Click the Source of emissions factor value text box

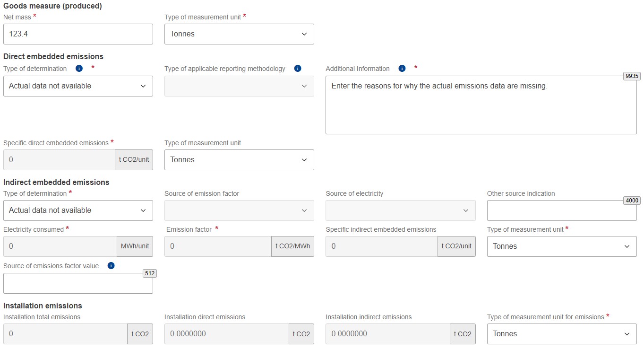pyautogui.click(x=78, y=283)
